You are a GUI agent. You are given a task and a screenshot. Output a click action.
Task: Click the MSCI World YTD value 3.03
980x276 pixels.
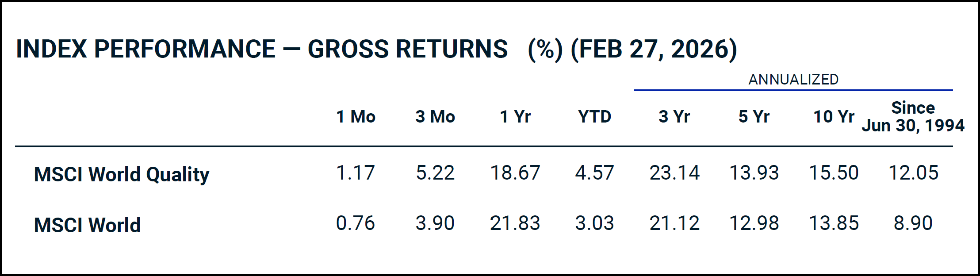(594, 223)
